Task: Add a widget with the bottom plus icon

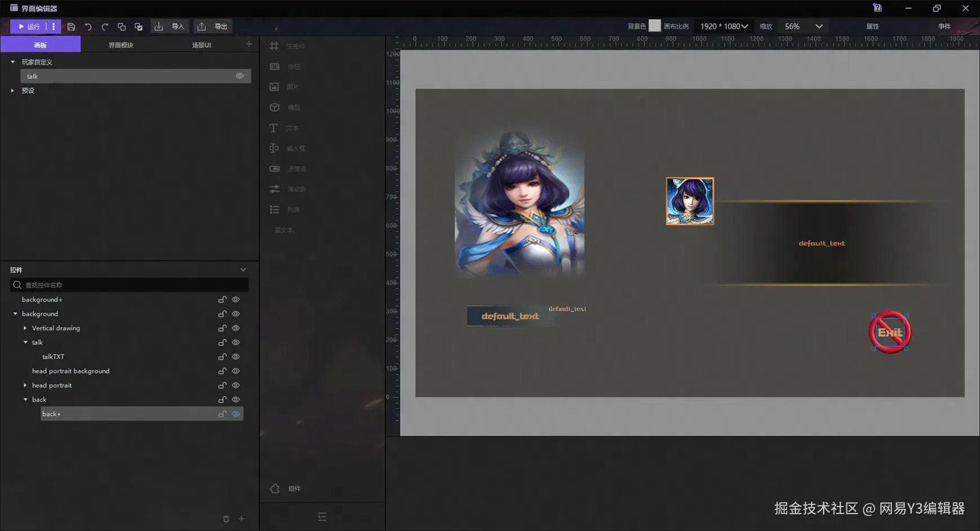Action: 242,519
